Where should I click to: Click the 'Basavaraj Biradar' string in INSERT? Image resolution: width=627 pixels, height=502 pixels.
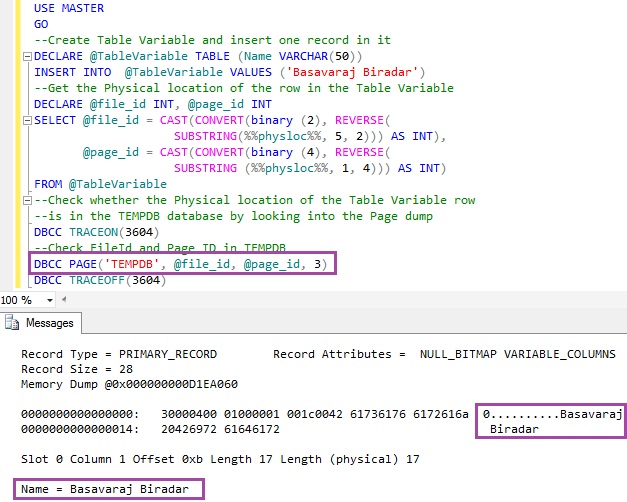[x=352, y=72]
